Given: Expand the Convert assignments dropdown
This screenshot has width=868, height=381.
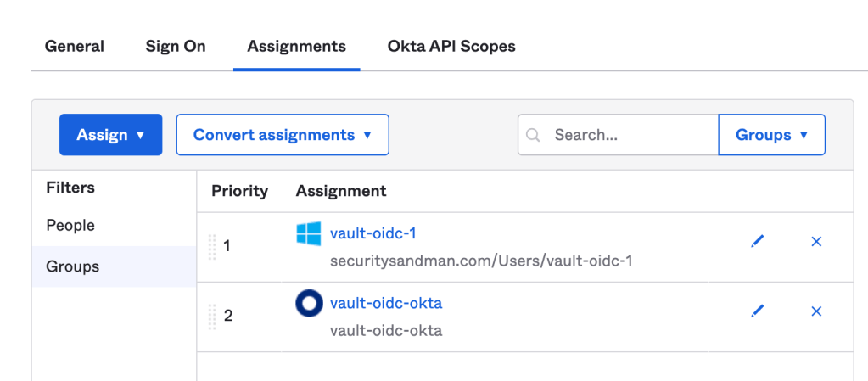Looking at the screenshot, I should coord(283,135).
